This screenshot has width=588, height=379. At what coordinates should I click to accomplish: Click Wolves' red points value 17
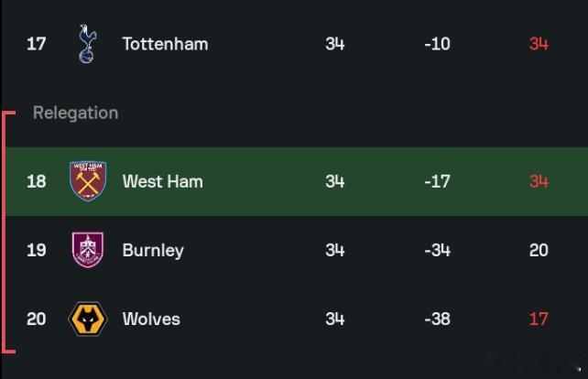pyautogui.click(x=539, y=319)
